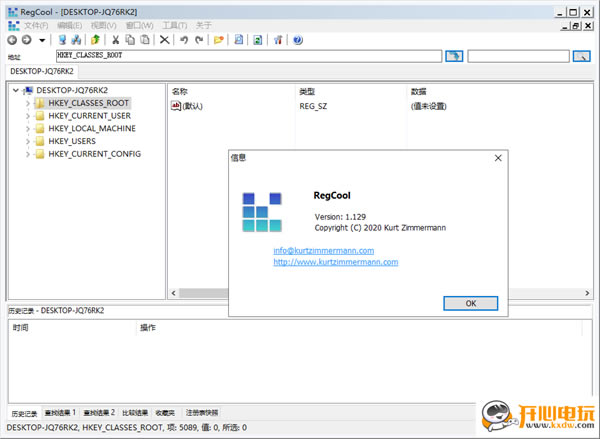The width and height of the screenshot is (600, 439).
Task: Click the cut scissors icon
Action: (115, 40)
